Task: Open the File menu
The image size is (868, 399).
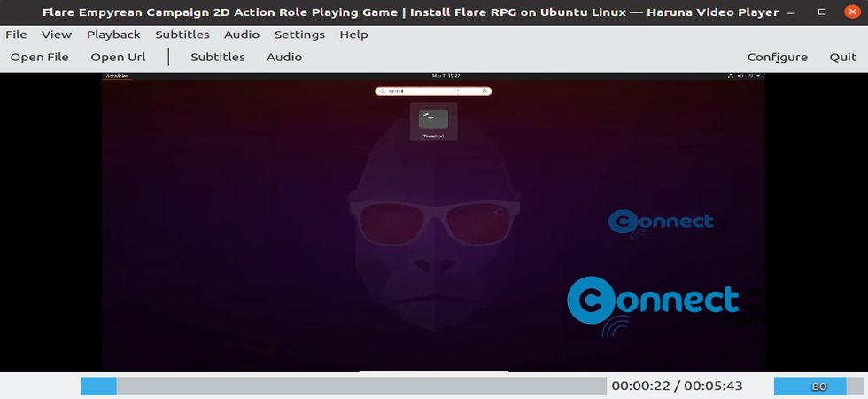Action: pos(16,35)
